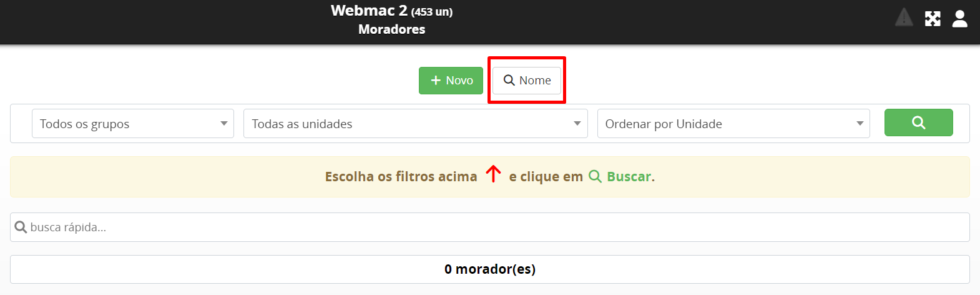The width and height of the screenshot is (980, 295).
Task: Click the 0 morador(es) count bar
Action: [x=490, y=269]
